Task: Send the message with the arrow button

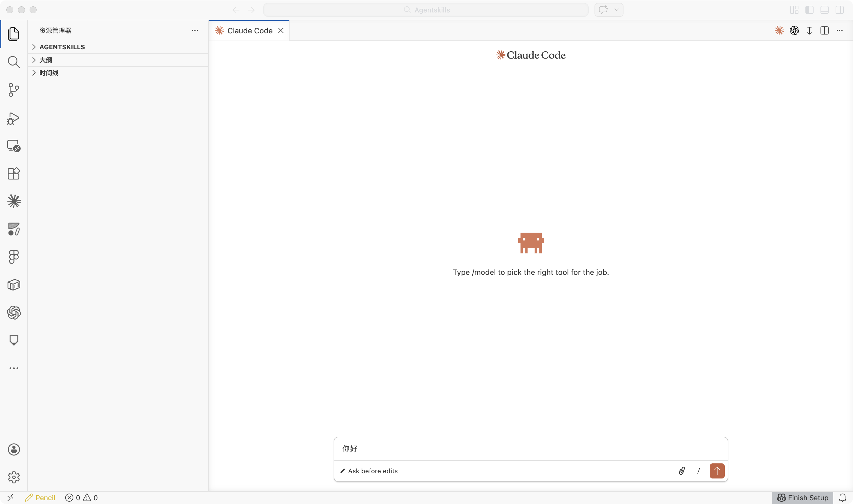Action: (x=717, y=471)
